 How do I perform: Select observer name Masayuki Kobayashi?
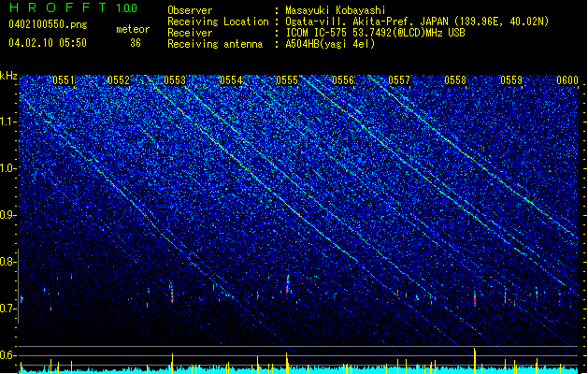click(336, 10)
